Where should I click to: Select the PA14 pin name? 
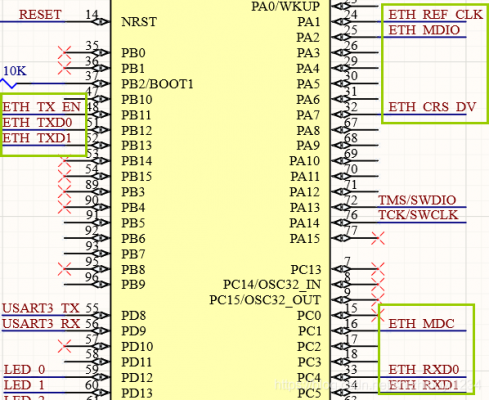[305, 223]
